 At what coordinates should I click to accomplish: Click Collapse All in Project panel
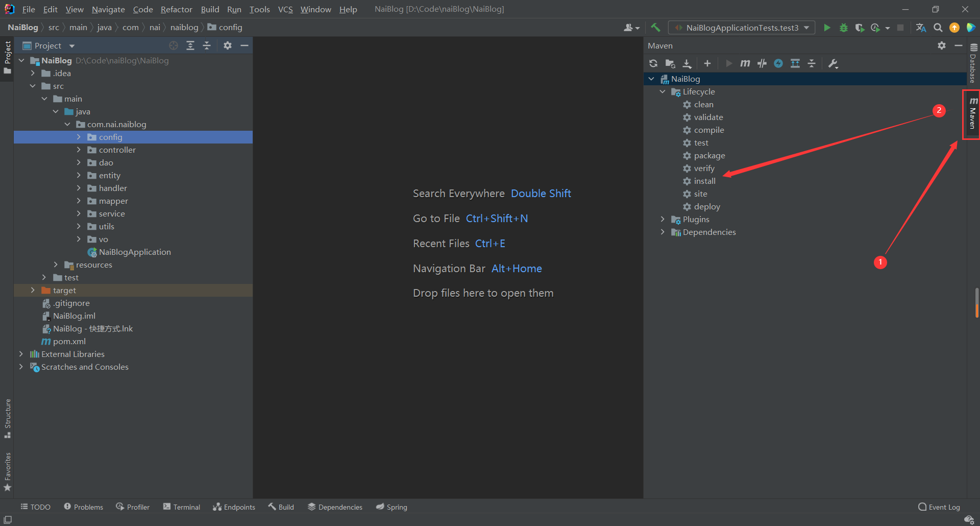coord(207,45)
